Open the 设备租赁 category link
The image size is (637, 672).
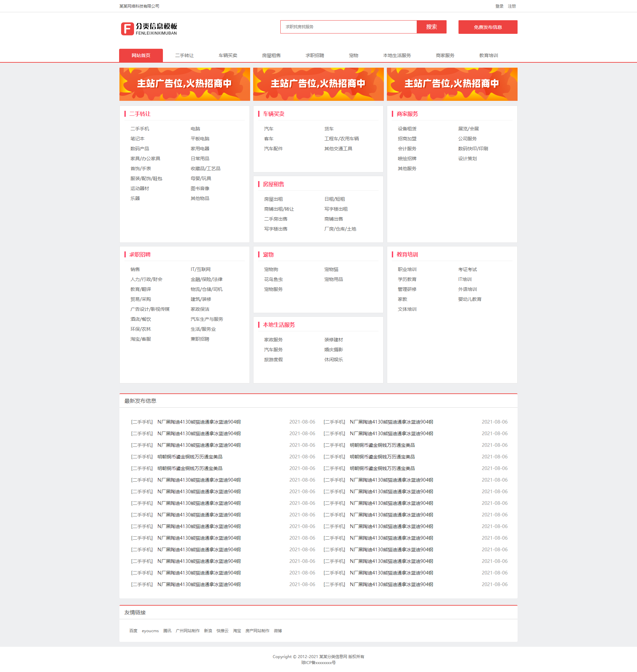point(407,129)
